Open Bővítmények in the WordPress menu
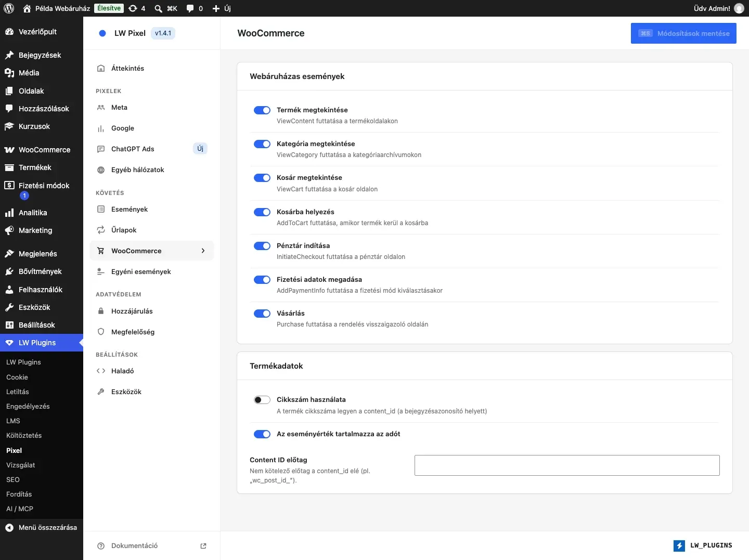 (x=42, y=271)
